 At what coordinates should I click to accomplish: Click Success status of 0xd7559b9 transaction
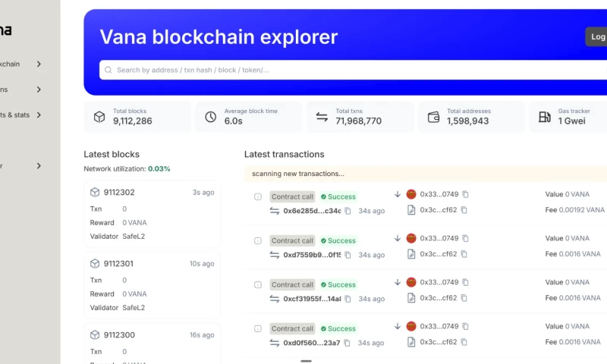pos(338,240)
